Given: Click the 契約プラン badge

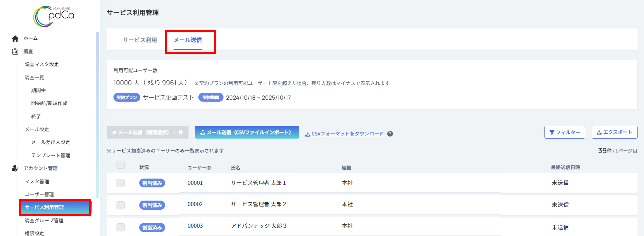Looking at the screenshot, I should 127,97.
